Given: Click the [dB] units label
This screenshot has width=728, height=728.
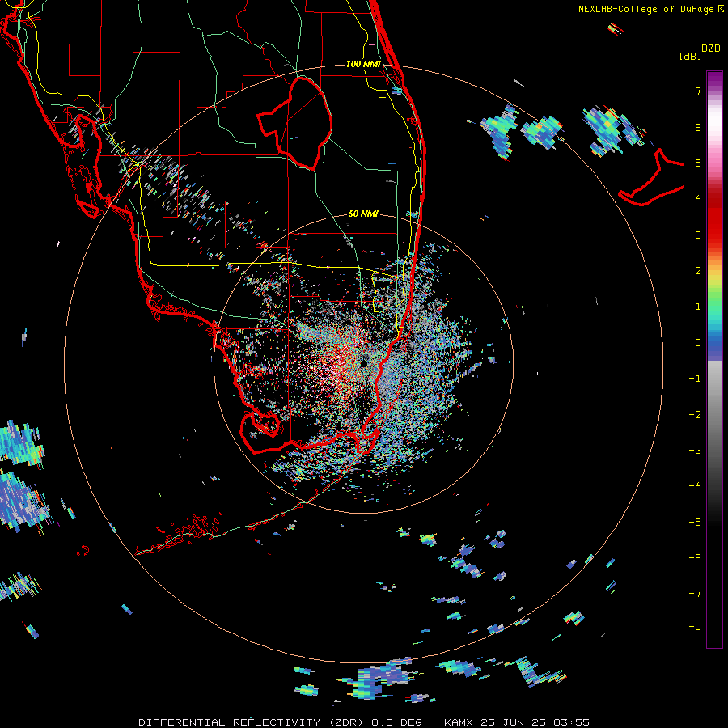Looking at the screenshot, I should click(x=690, y=56).
